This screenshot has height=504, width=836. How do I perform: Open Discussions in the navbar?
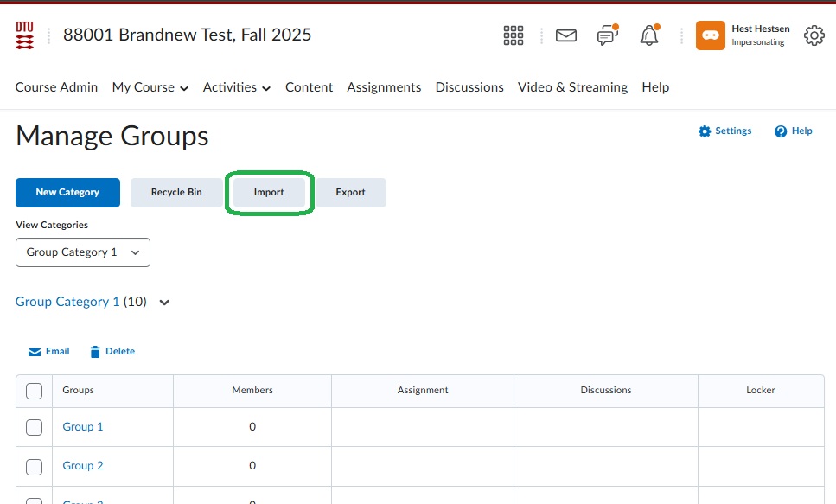tap(469, 87)
